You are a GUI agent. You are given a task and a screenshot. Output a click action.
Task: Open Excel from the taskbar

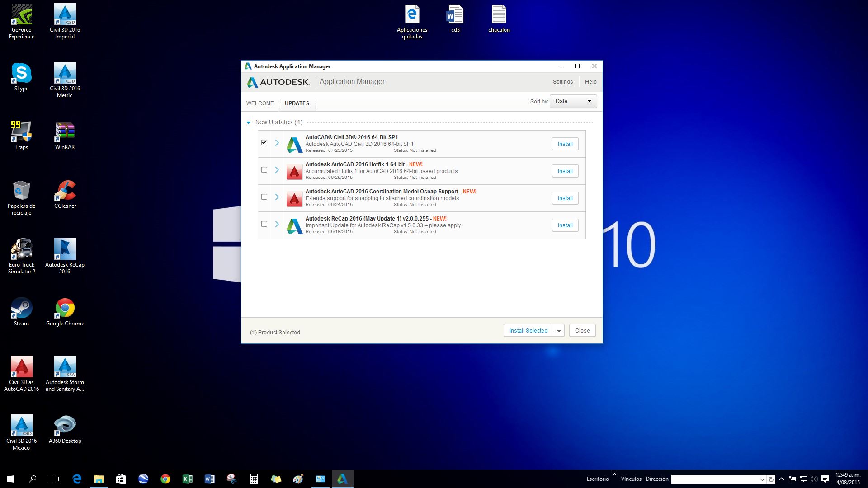(187, 479)
